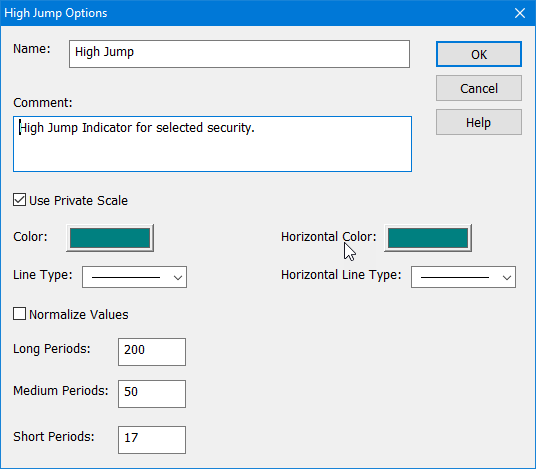This screenshot has width=536, height=469.
Task: Focus the Name text field
Action: pyautogui.click(x=239, y=54)
